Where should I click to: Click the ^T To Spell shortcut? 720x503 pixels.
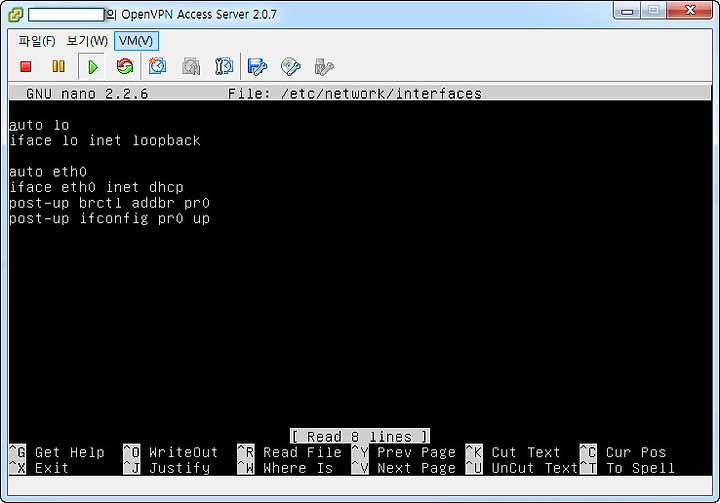[x=627, y=468]
